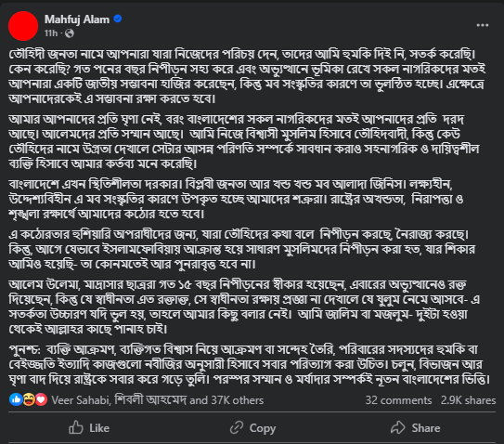
Task: Click the blue verified badge
Action: [x=118, y=19]
